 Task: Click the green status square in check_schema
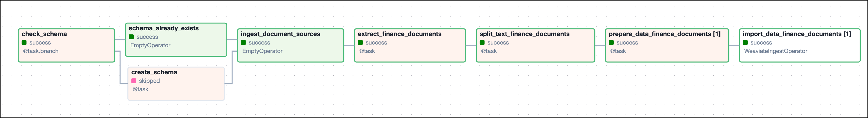click(x=24, y=43)
